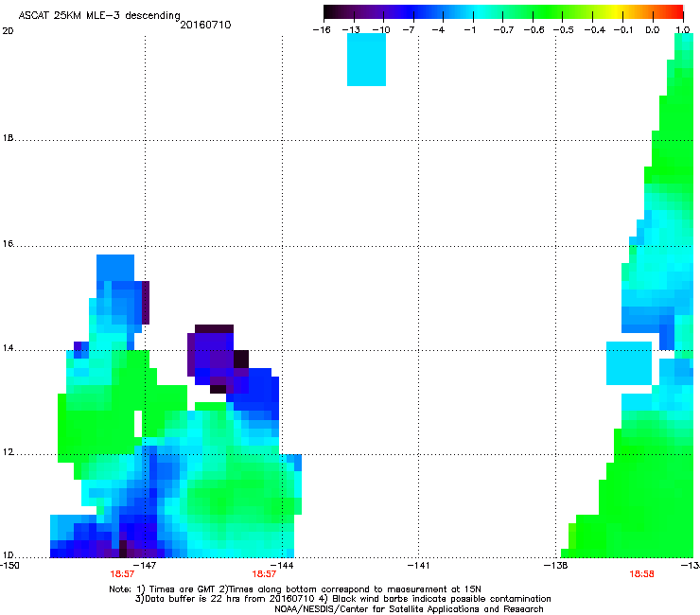
Task: Click the note line 'Times are GMT'
Action: click(x=183, y=589)
